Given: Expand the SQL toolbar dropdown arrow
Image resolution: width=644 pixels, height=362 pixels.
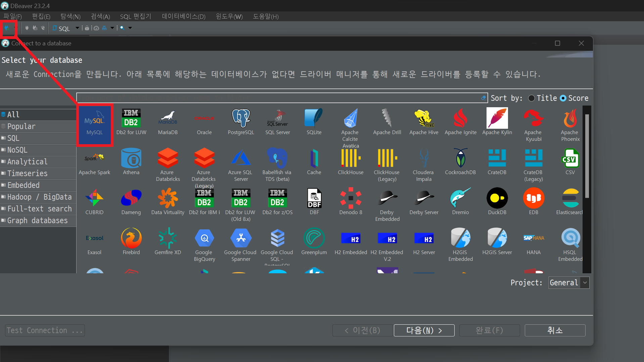Looking at the screenshot, I should pos(77,28).
